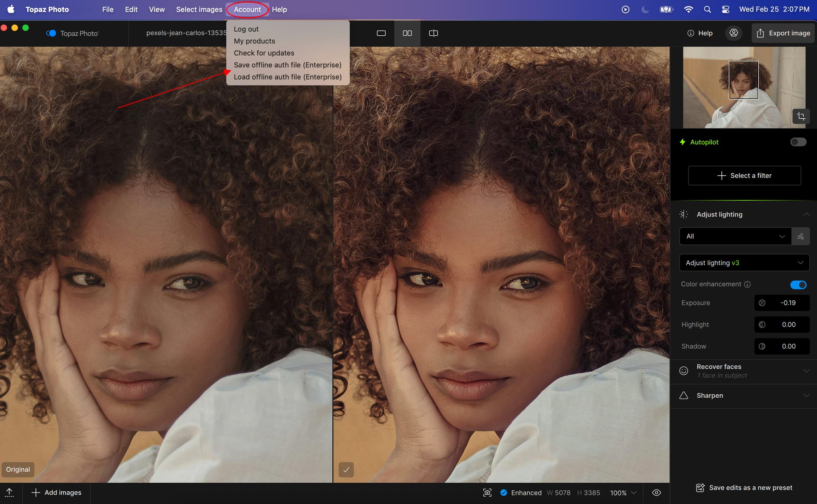Screen dimensions: 817x504
Task: Switch to single image view icon
Action: point(381,33)
